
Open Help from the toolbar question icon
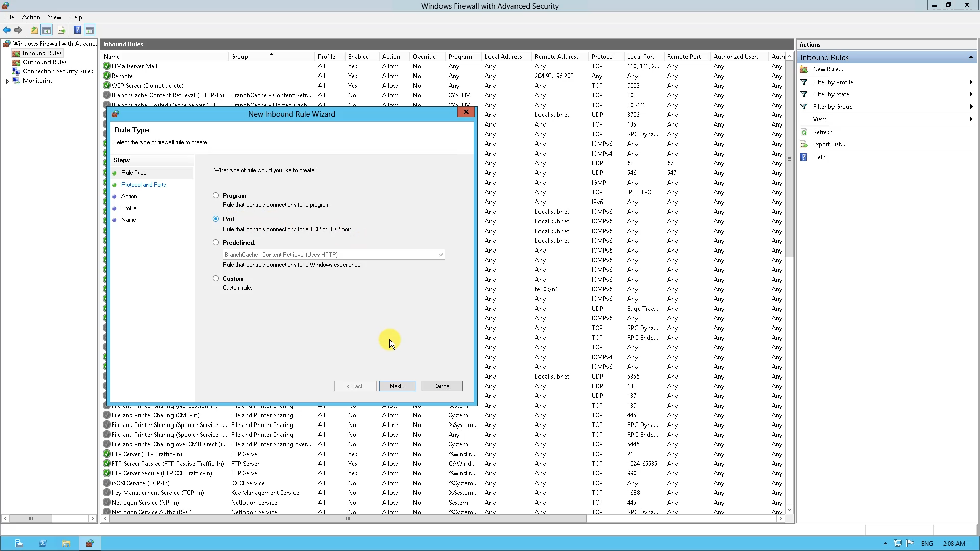[77, 30]
